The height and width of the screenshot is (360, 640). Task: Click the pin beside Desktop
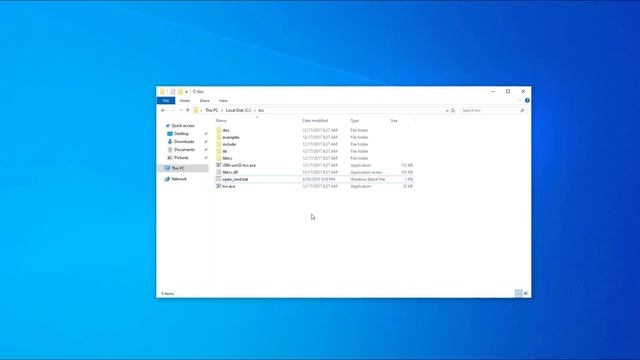pos(206,134)
